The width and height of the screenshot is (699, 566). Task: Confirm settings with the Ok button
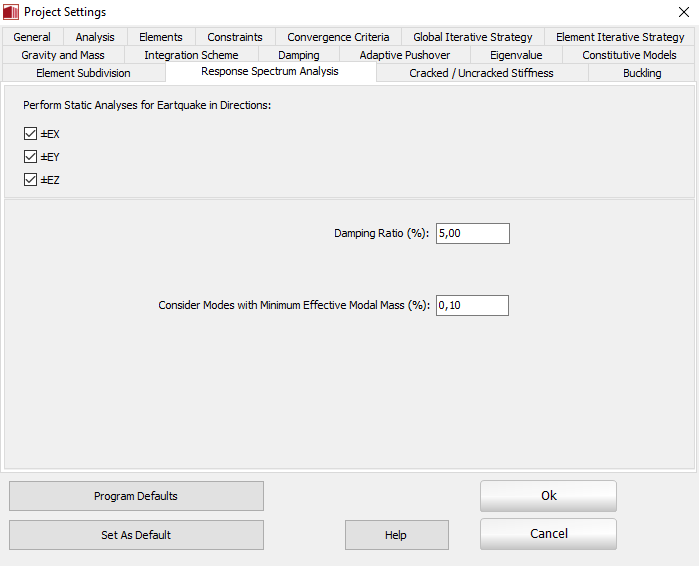(x=548, y=496)
